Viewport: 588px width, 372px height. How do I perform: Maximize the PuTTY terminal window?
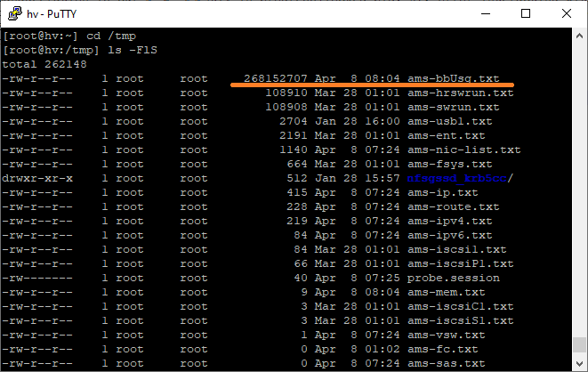pyautogui.click(x=526, y=13)
